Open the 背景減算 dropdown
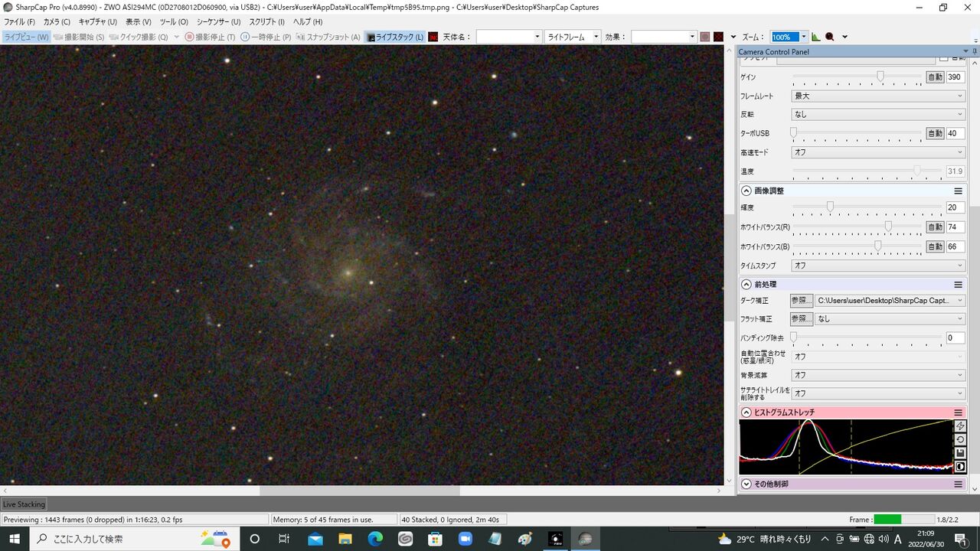Viewport: 980px width, 551px height. click(878, 375)
